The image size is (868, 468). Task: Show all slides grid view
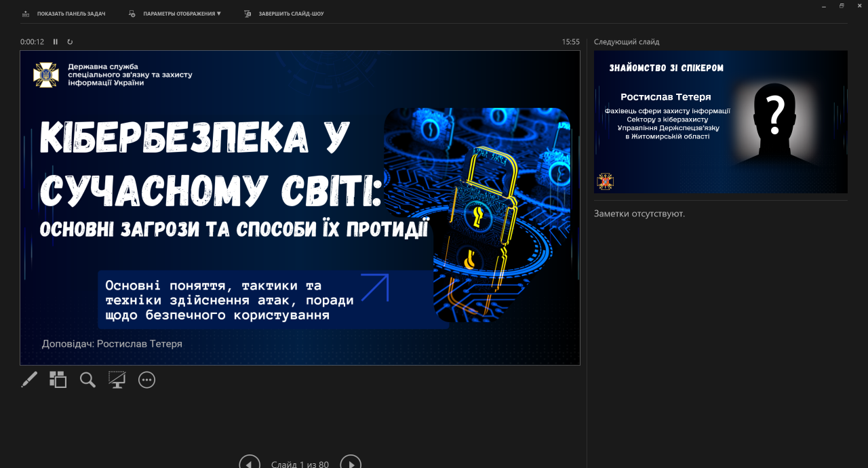tap(58, 380)
